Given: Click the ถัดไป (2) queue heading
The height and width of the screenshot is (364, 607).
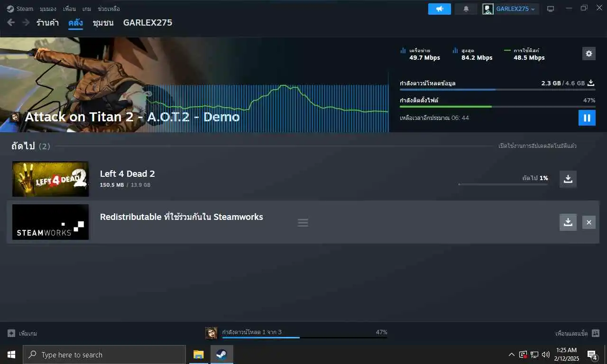Looking at the screenshot, I should [x=30, y=146].
